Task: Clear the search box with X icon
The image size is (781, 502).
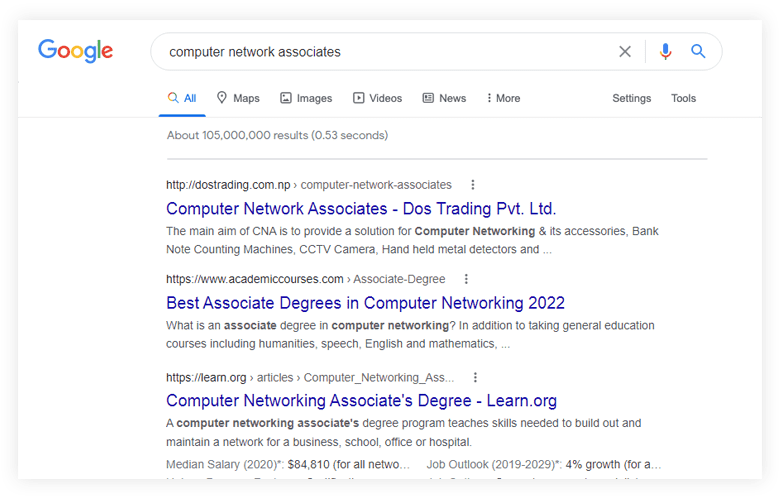Action: pos(625,52)
